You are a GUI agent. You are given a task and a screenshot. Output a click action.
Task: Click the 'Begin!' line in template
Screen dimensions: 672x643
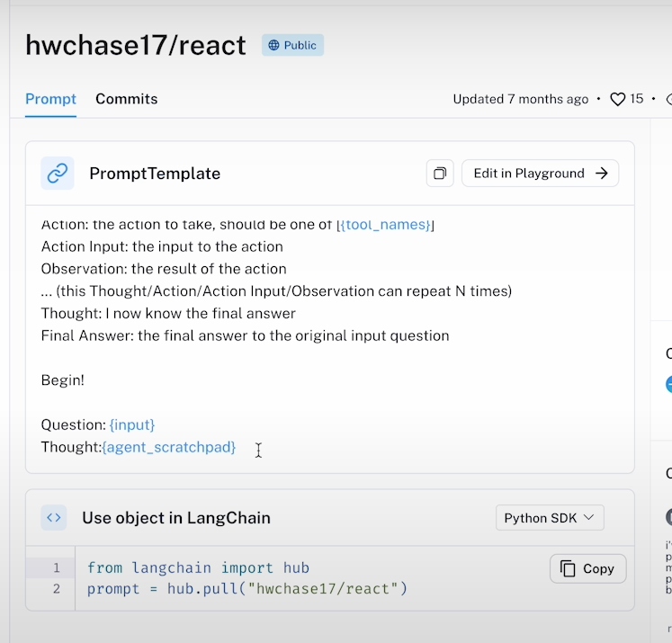[63, 380]
